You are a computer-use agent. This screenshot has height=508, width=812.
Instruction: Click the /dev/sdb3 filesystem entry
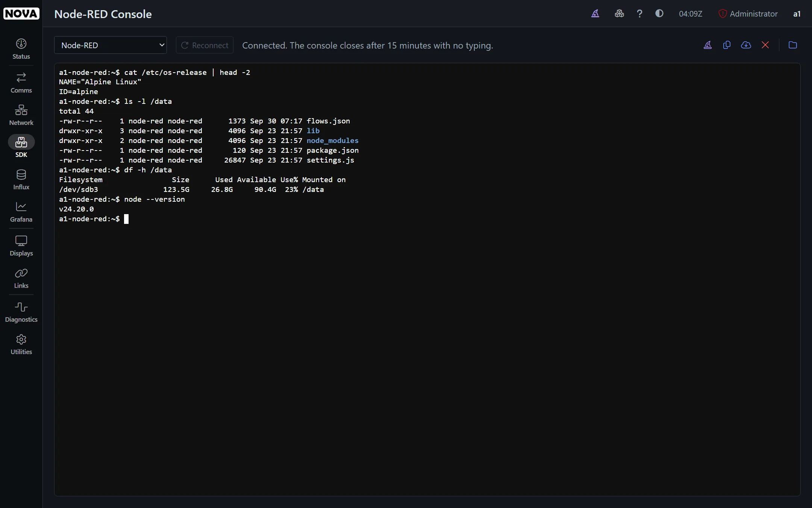click(x=78, y=189)
